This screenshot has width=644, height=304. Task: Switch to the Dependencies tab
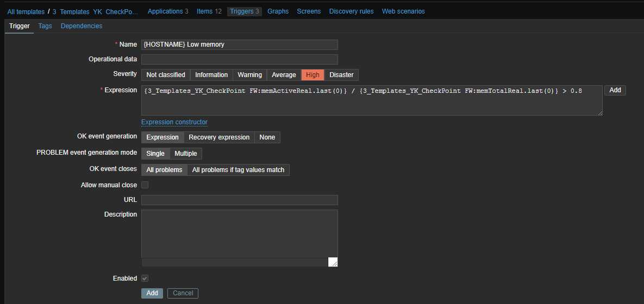(x=82, y=26)
